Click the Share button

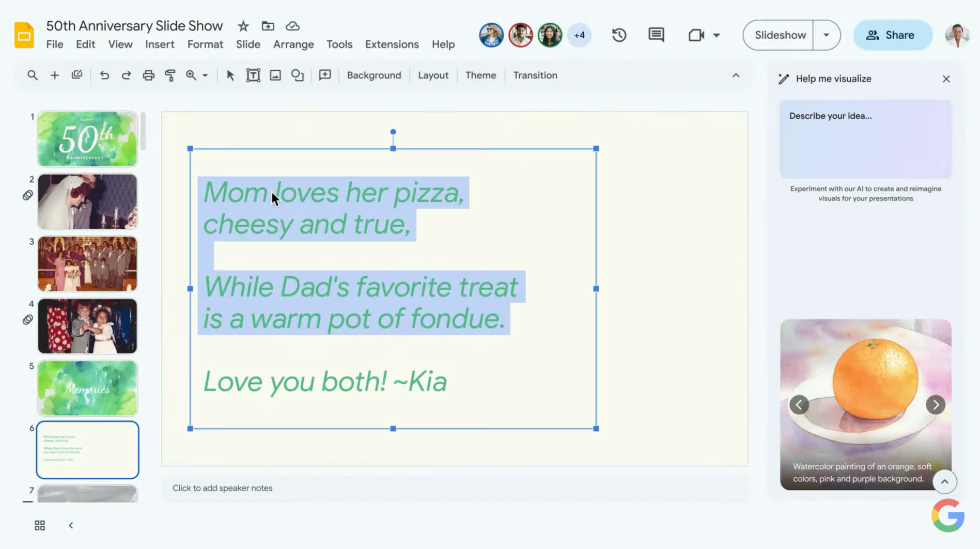pyautogui.click(x=892, y=35)
